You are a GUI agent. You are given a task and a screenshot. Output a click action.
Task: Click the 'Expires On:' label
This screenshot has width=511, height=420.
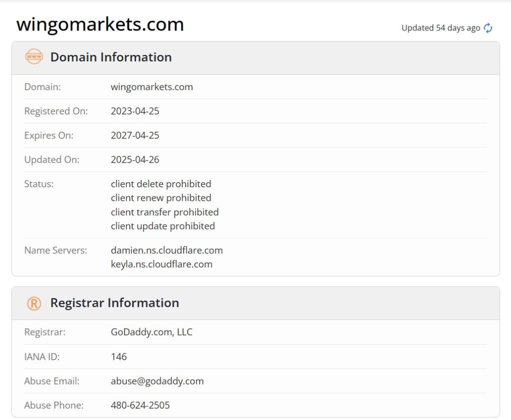click(49, 135)
